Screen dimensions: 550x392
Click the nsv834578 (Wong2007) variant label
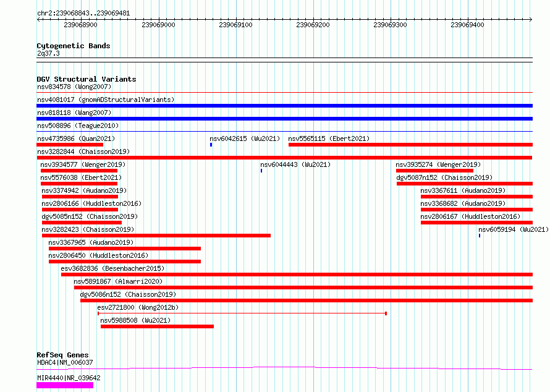pos(74,87)
